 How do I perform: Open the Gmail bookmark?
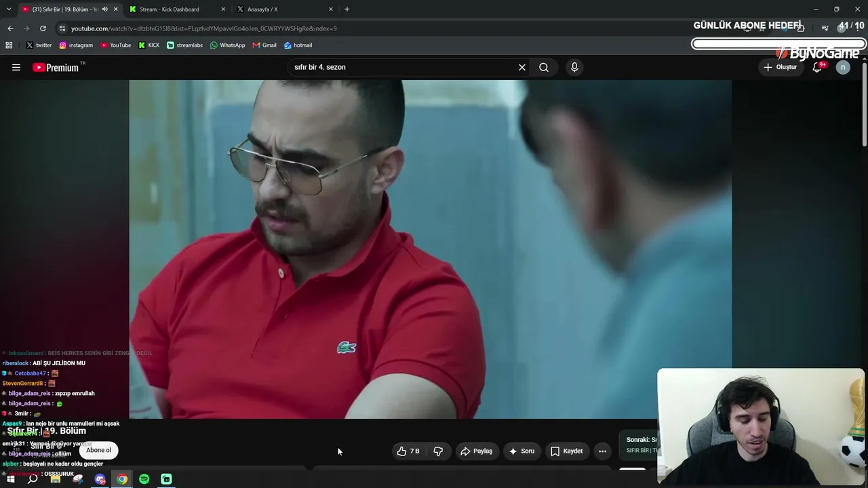tap(264, 45)
